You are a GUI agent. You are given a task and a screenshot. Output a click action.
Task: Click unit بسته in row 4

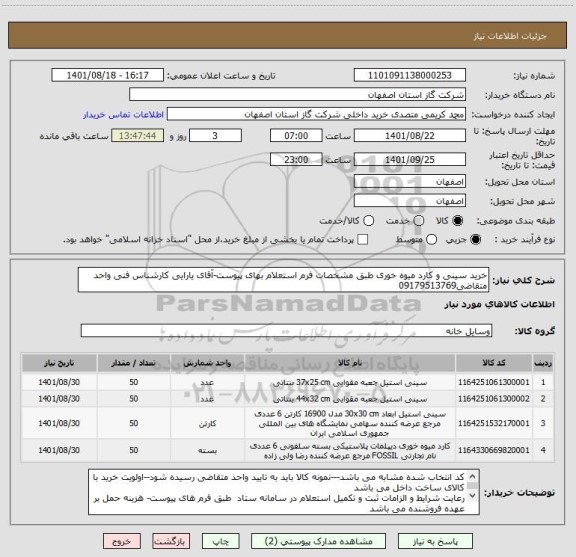pos(207,450)
